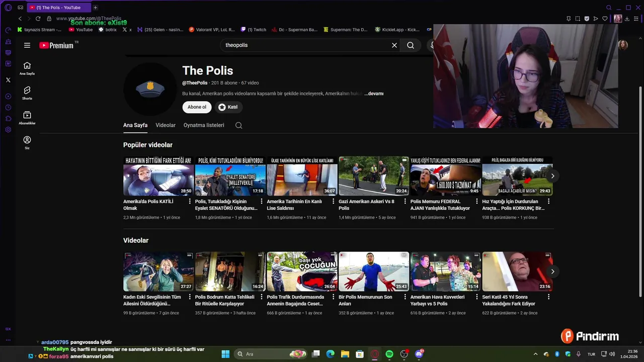Open the Eyalet SENATÖRÜ video thumbnail
Viewport: 644px width, 362px height.
click(230, 176)
